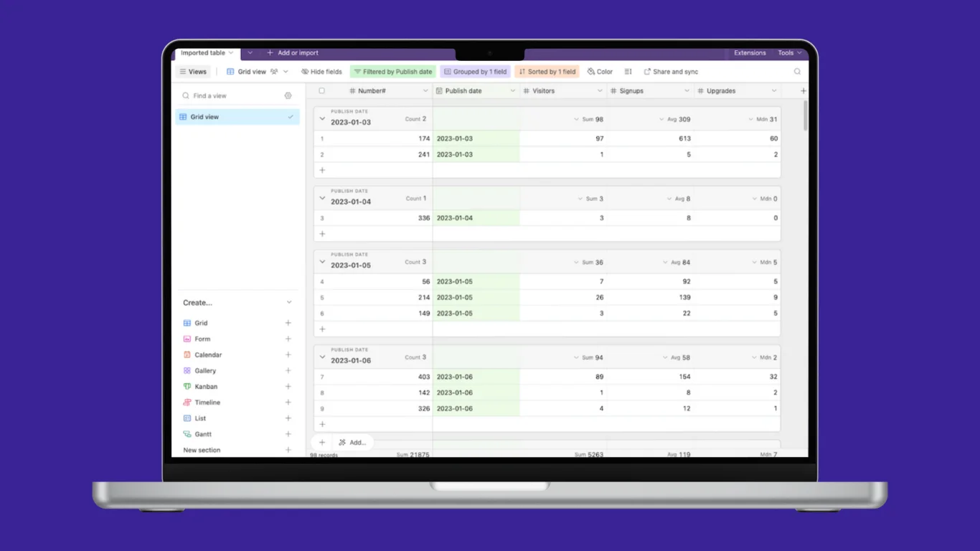
Task: Open the Publish date field dropdown
Action: (x=513, y=90)
